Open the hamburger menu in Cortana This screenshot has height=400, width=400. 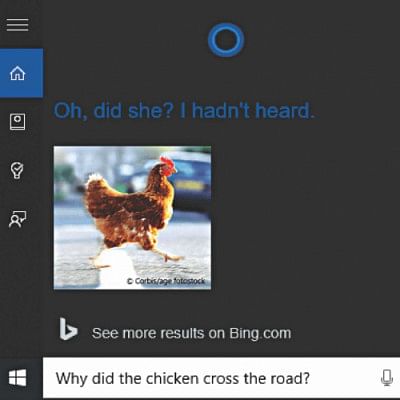pos(17,25)
